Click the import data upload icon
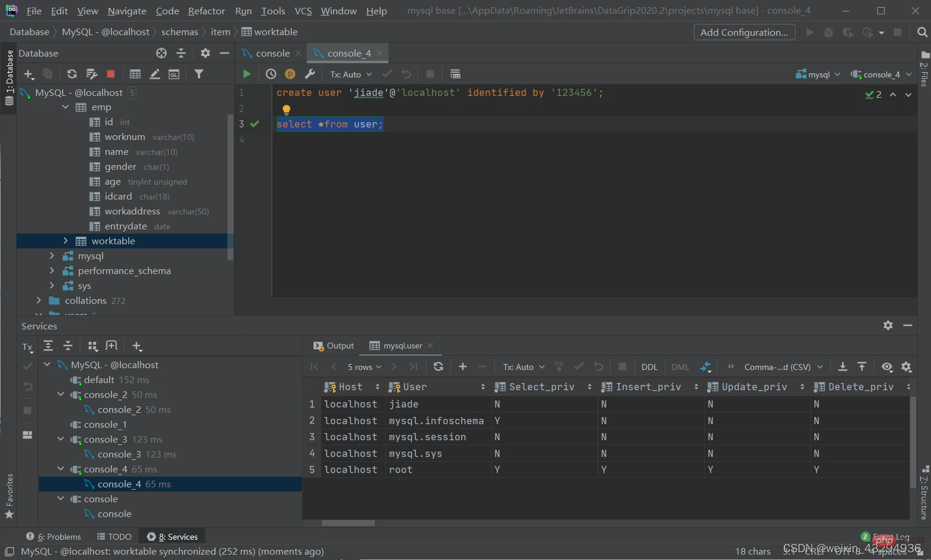 (x=862, y=366)
